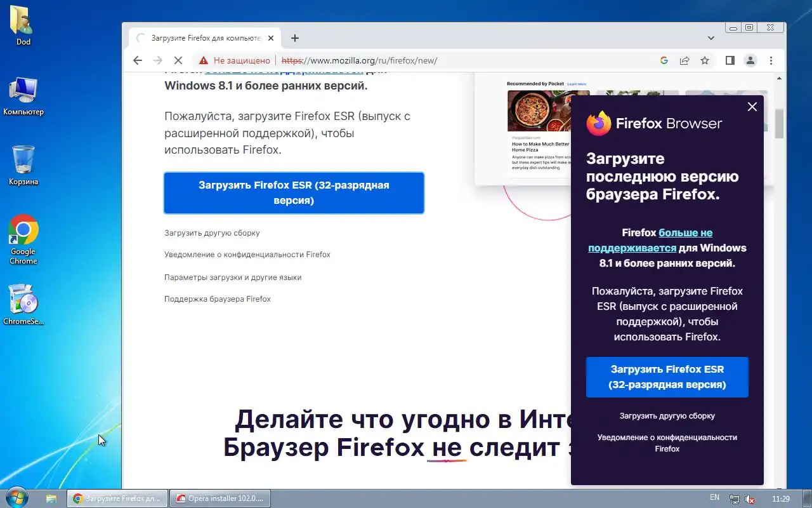
Task: Click the EN language indicator
Action: coord(714,498)
